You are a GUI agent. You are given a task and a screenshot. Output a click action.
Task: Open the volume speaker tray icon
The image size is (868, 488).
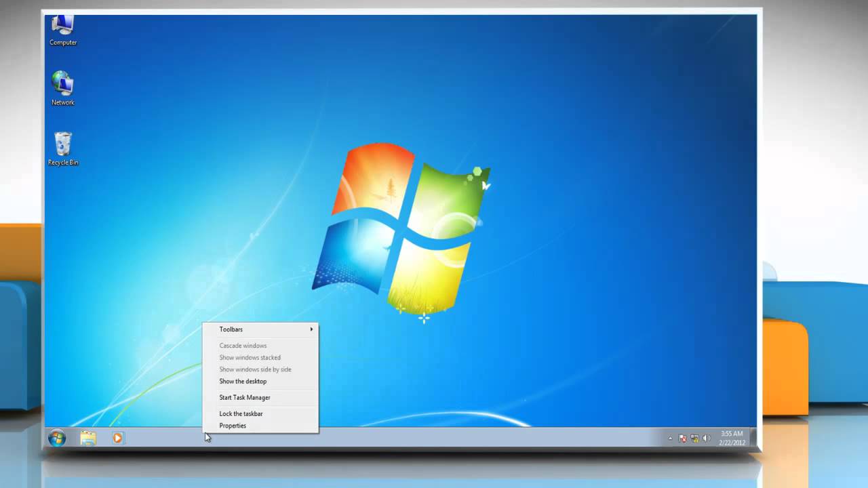706,439
